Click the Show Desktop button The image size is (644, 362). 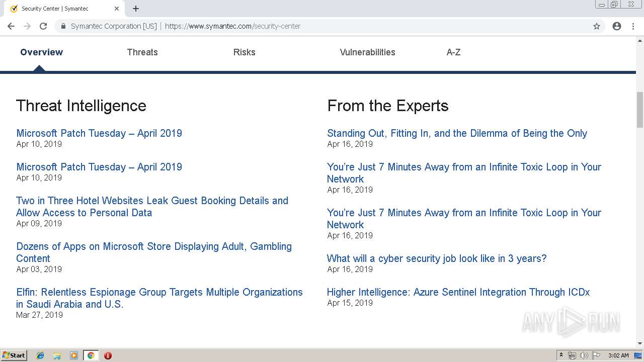pyautogui.click(x=638, y=355)
